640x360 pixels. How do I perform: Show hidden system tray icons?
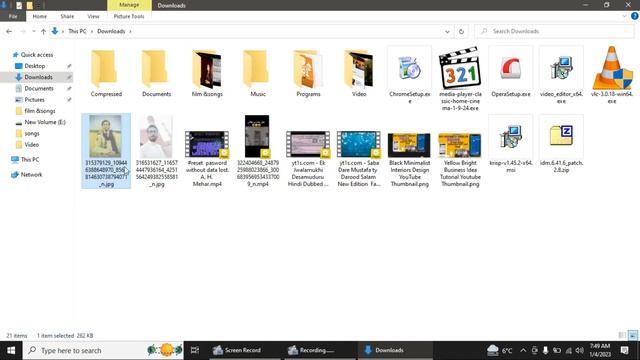point(523,350)
